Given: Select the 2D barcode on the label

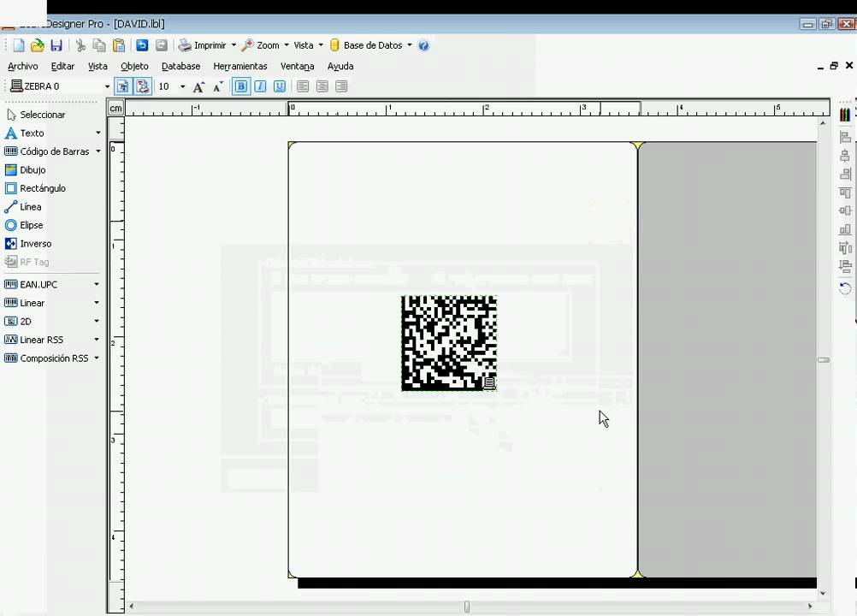Looking at the screenshot, I should pos(449,343).
